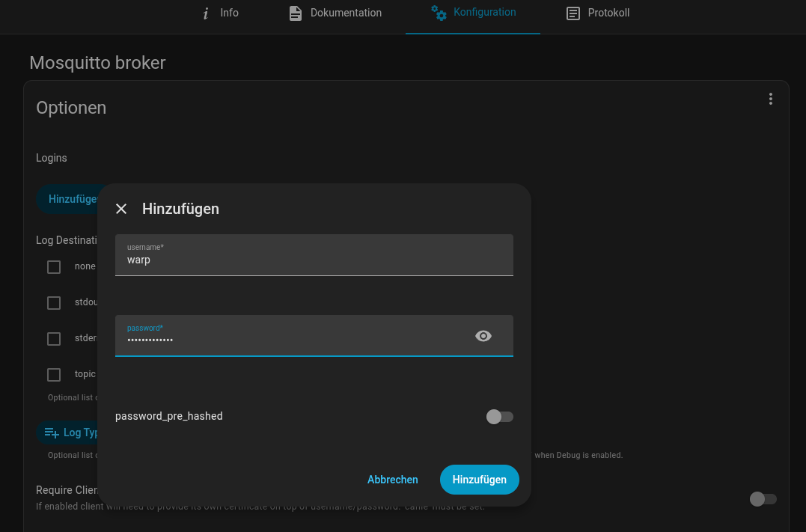The width and height of the screenshot is (806, 532).
Task: Open the Dokumentation tab
Action: pyautogui.click(x=335, y=13)
